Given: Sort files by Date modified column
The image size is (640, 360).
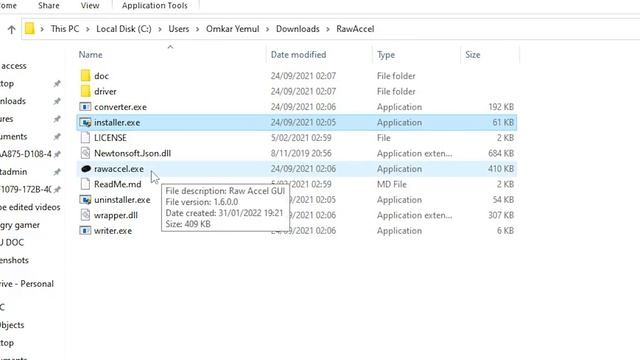Looking at the screenshot, I should coord(298,55).
